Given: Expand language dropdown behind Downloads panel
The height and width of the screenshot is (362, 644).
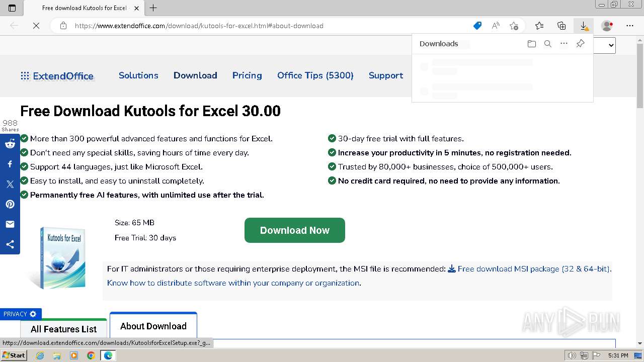Looking at the screenshot, I should [x=605, y=45].
